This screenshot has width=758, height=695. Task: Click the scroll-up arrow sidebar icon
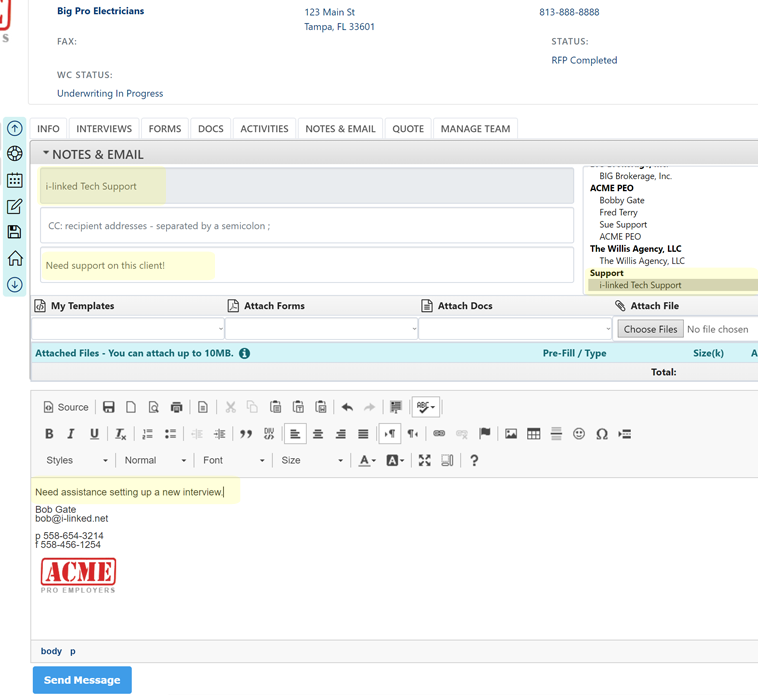(15, 129)
